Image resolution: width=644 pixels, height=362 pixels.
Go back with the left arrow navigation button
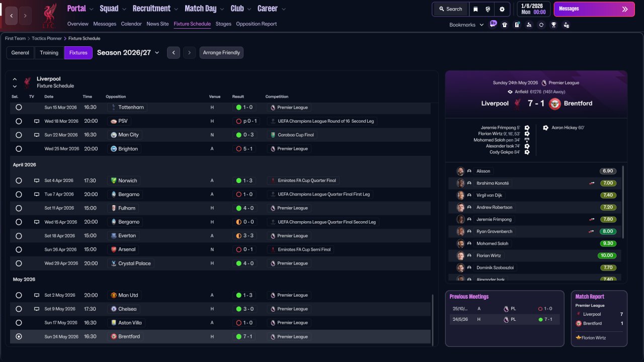pyautogui.click(x=12, y=16)
